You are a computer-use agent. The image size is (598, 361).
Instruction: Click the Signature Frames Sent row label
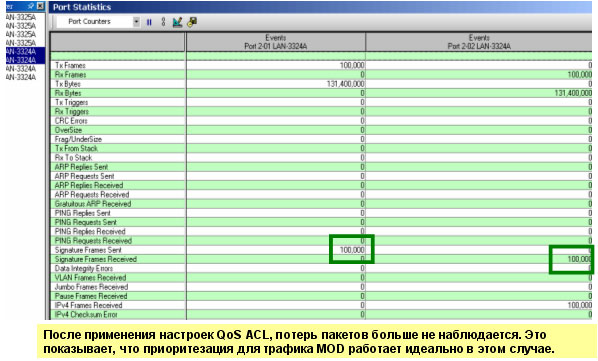point(88,250)
